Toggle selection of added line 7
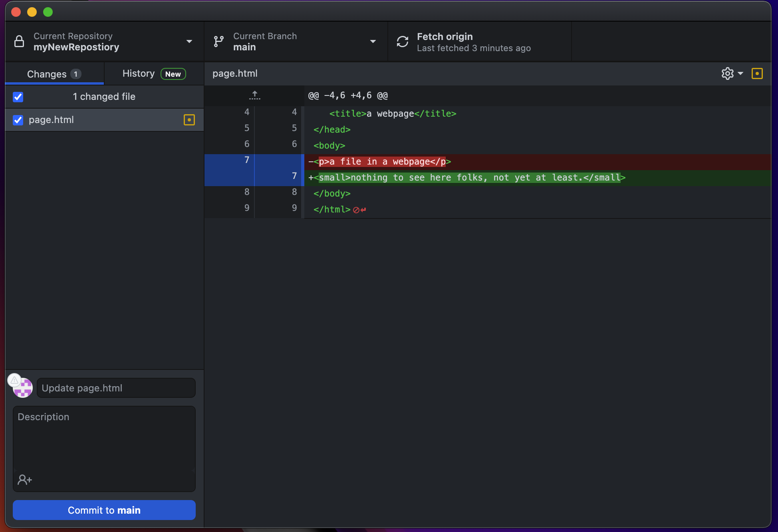 pyautogui.click(x=254, y=178)
